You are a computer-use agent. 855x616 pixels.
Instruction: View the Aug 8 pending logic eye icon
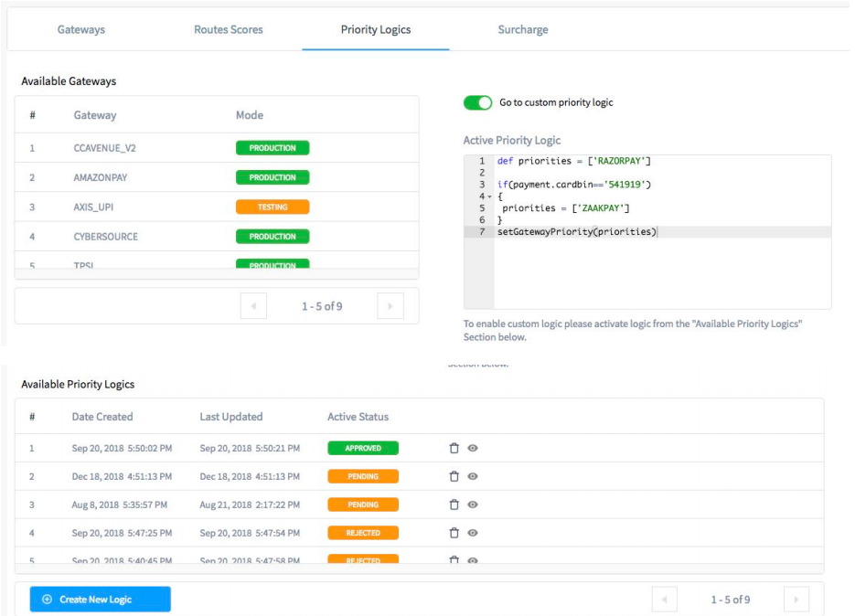tap(473, 504)
